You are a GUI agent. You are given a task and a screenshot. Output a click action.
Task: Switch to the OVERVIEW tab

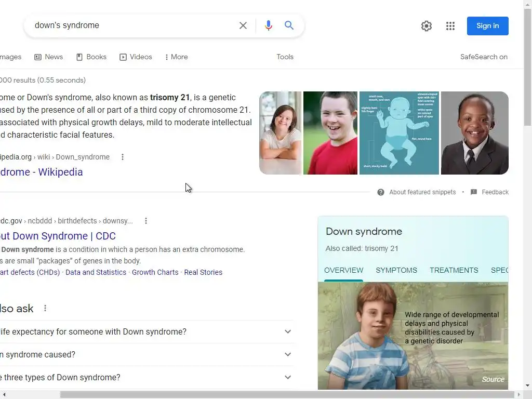[343, 270]
